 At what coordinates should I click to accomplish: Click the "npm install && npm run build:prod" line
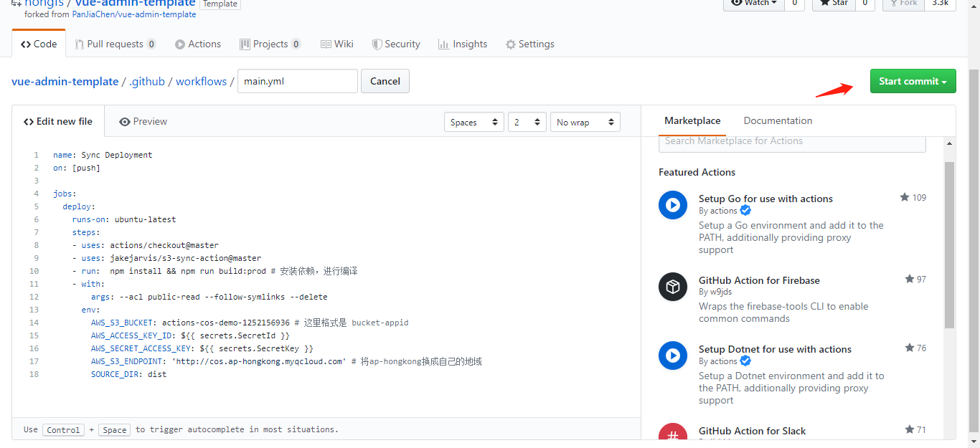[215, 271]
